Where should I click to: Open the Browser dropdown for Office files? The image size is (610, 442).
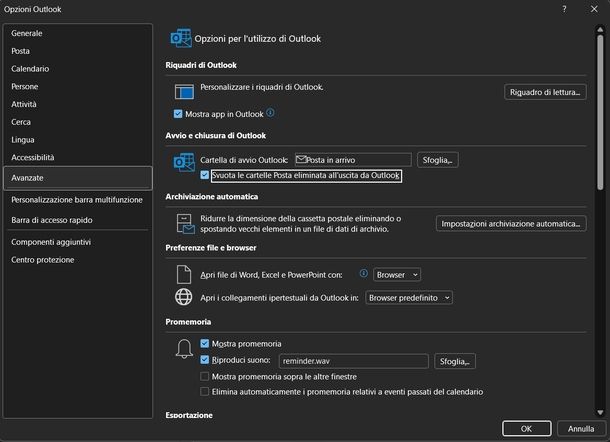[x=397, y=275]
